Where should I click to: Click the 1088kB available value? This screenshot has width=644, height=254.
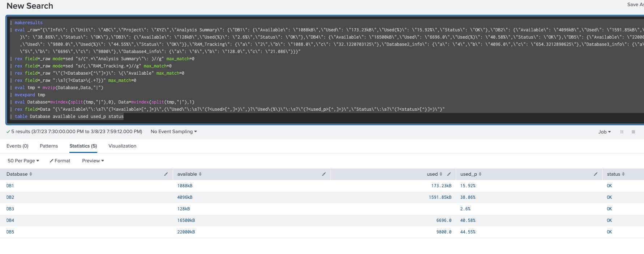(185, 186)
